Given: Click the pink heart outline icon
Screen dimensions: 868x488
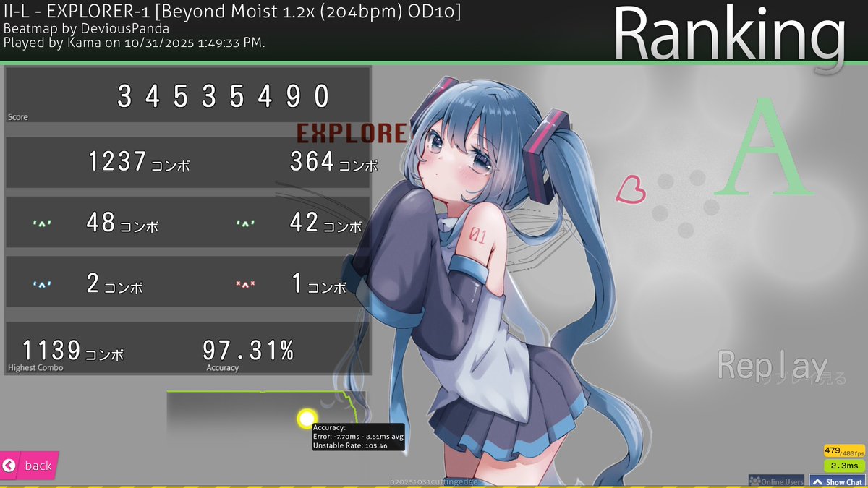Looking at the screenshot, I should [x=630, y=190].
